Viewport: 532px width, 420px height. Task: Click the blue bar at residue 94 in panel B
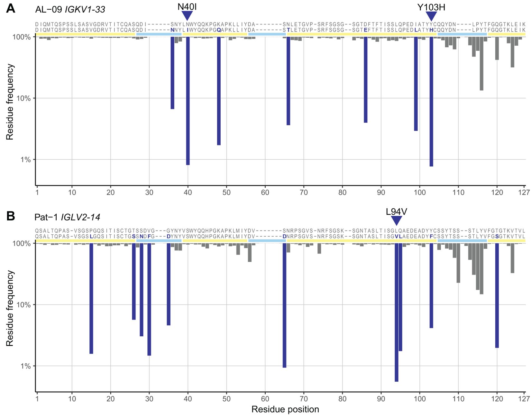pos(397,313)
